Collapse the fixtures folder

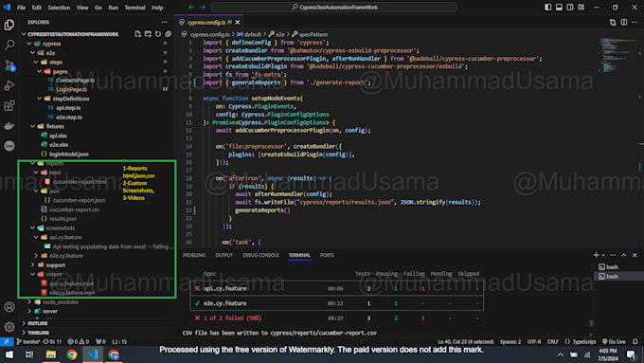33,126
